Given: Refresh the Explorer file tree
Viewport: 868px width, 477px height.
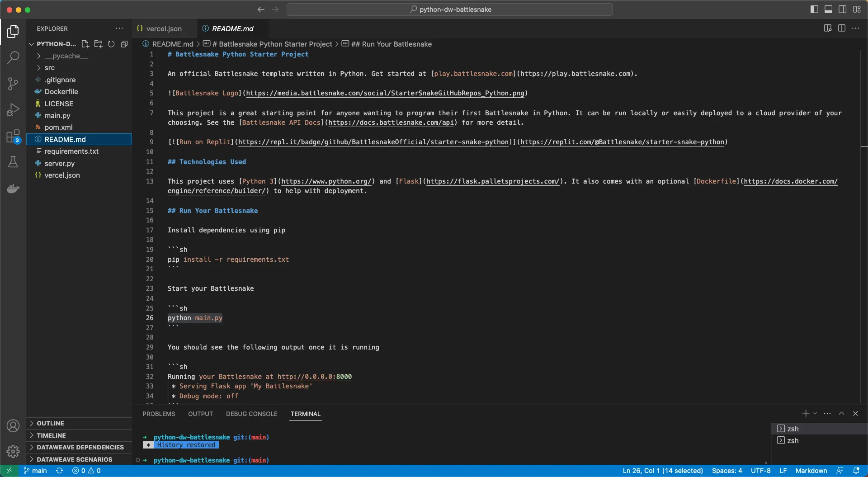Looking at the screenshot, I should [111, 44].
